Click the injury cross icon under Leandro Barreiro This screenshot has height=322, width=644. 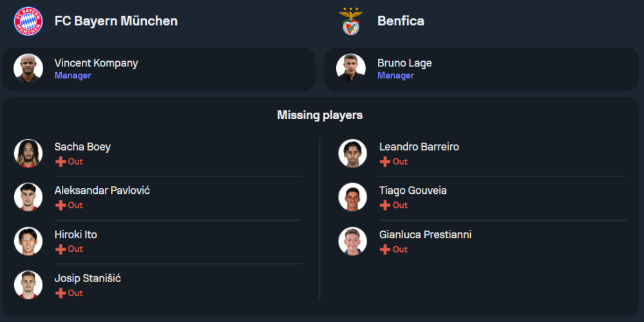click(x=385, y=162)
